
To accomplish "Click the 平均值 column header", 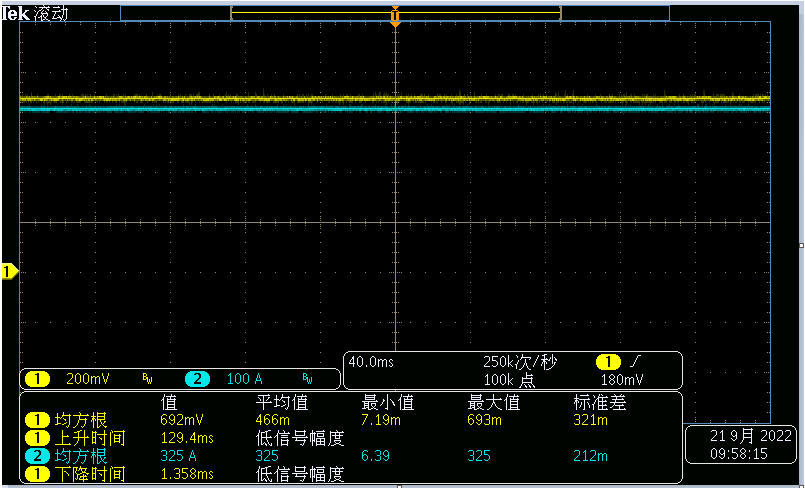I will pyautogui.click(x=281, y=403).
